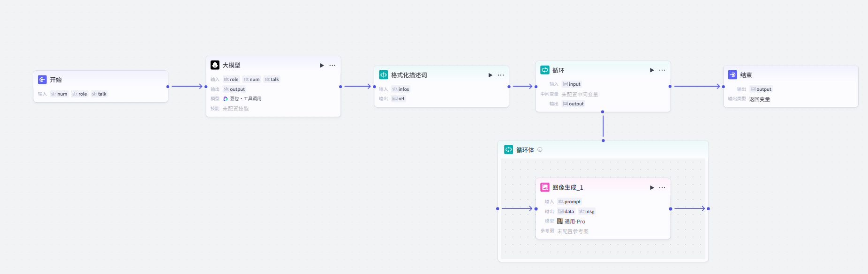
Task: Run the 格式化描述词 node
Action: click(x=490, y=75)
